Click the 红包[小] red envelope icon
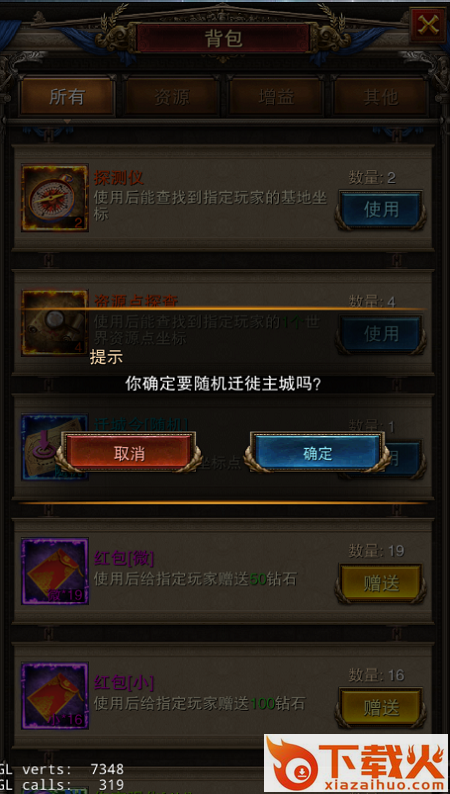Screen dimensions: 450x794 click(55, 695)
